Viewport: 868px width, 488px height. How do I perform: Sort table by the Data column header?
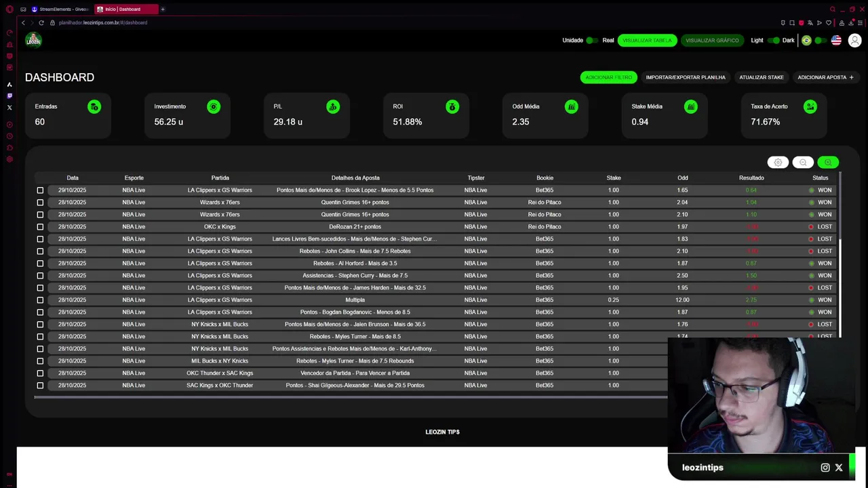tap(73, 178)
